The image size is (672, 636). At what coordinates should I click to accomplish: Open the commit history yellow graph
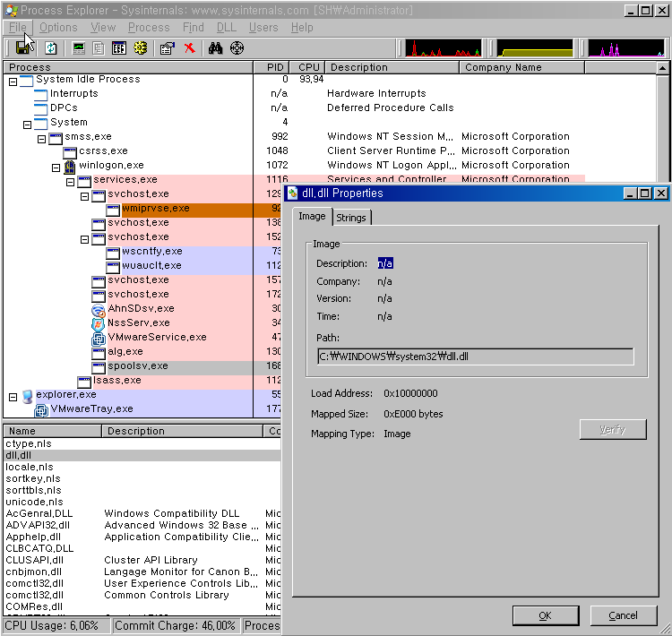[535, 48]
